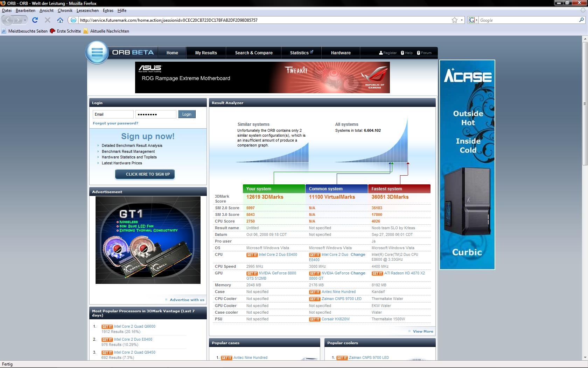Click GET IT badge next to Zalman CNPS 9700 LED in CPU Cooler row
This screenshot has width=588, height=368.
coord(315,299)
